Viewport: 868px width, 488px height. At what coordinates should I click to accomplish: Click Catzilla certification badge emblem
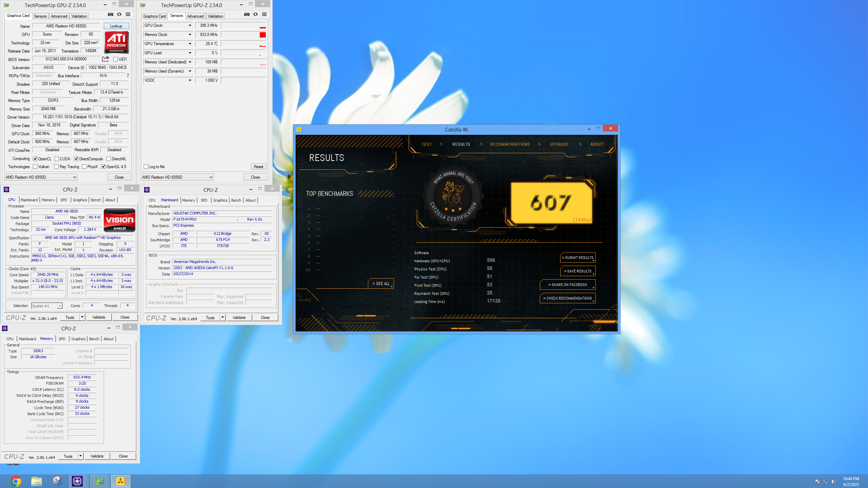click(453, 197)
